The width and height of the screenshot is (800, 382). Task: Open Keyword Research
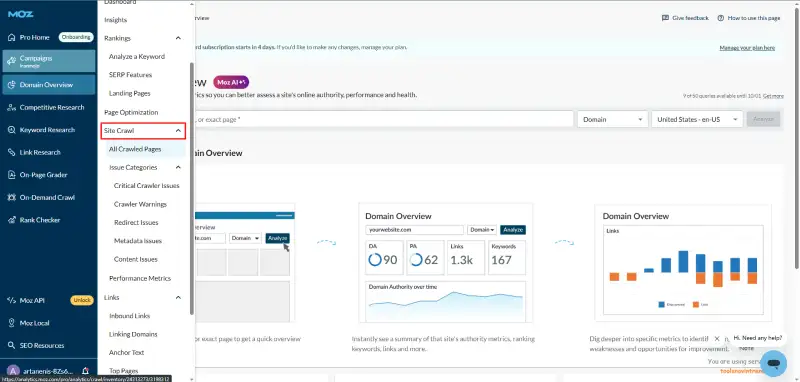pyautogui.click(x=48, y=130)
